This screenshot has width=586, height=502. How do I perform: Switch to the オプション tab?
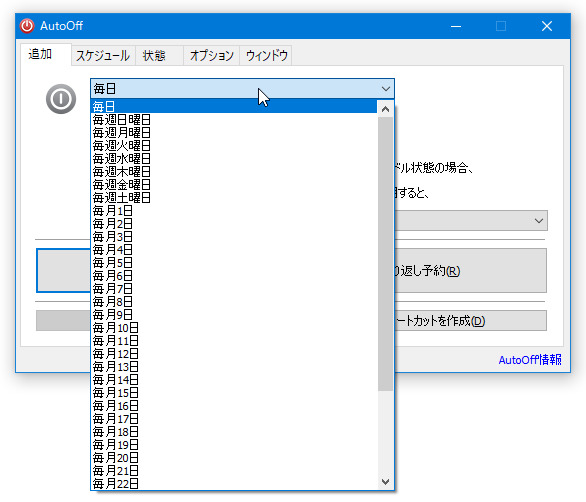212,56
